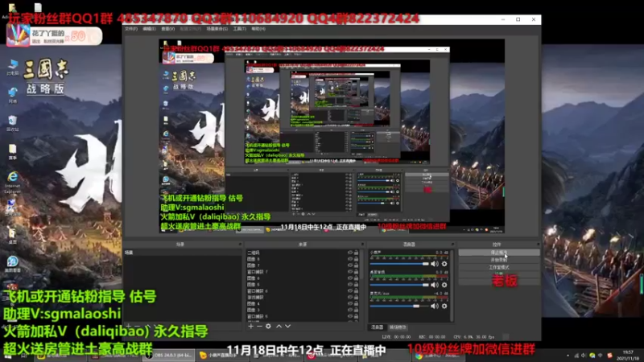Toggle lock on the 二维码 source
Viewport: 644px width, 362px height.
point(356,253)
